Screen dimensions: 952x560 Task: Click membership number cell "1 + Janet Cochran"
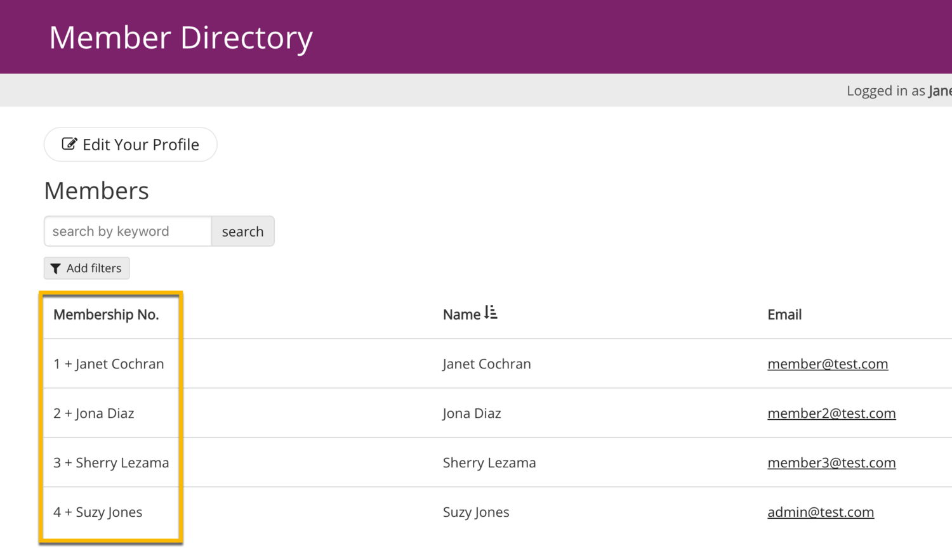coord(109,364)
